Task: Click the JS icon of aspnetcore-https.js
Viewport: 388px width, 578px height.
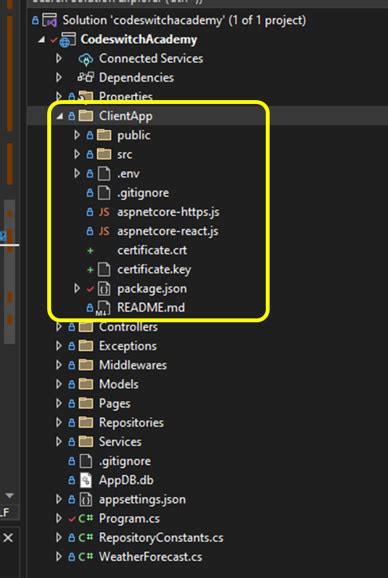Action: pyautogui.click(x=104, y=212)
